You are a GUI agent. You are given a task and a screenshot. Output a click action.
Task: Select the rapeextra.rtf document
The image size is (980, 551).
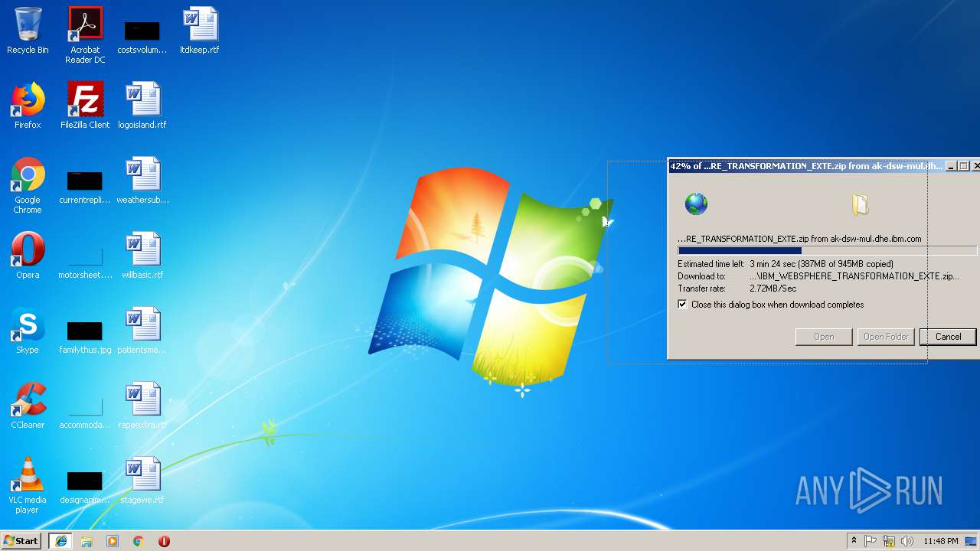[142, 406]
